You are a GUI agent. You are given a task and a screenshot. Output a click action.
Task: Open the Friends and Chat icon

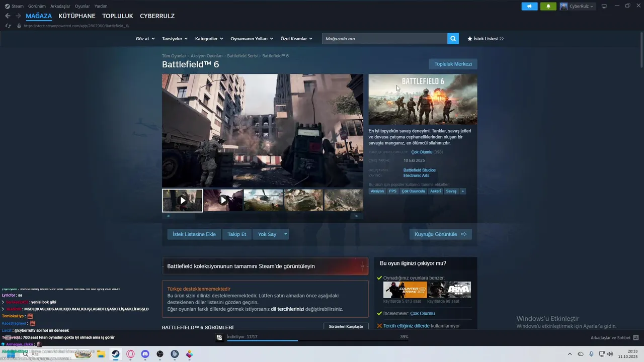point(635,338)
